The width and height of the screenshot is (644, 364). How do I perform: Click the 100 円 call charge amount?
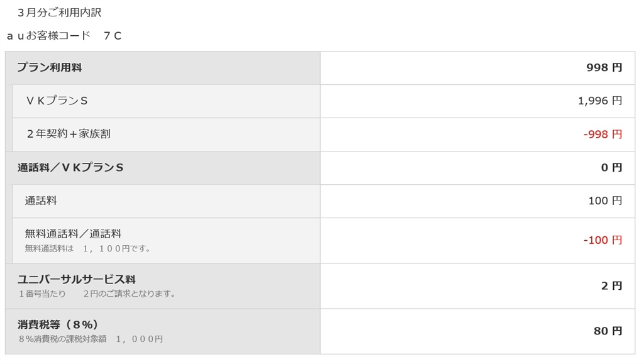click(605, 201)
